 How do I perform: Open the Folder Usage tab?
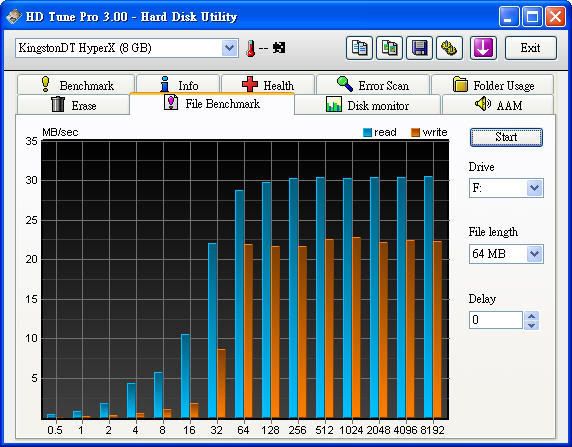click(492, 85)
